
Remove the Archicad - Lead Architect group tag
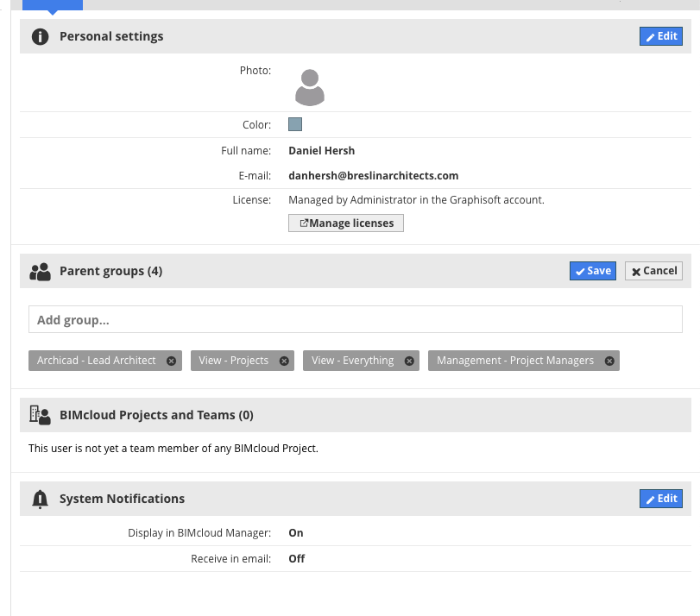click(x=171, y=361)
